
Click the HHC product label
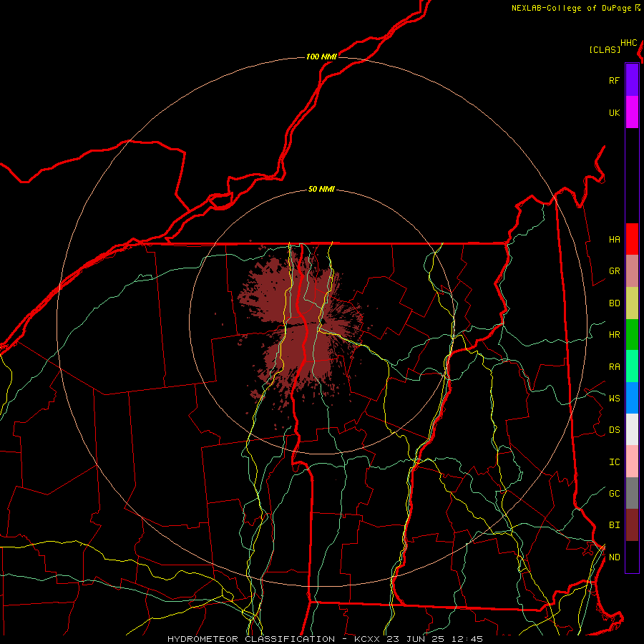[x=628, y=43]
